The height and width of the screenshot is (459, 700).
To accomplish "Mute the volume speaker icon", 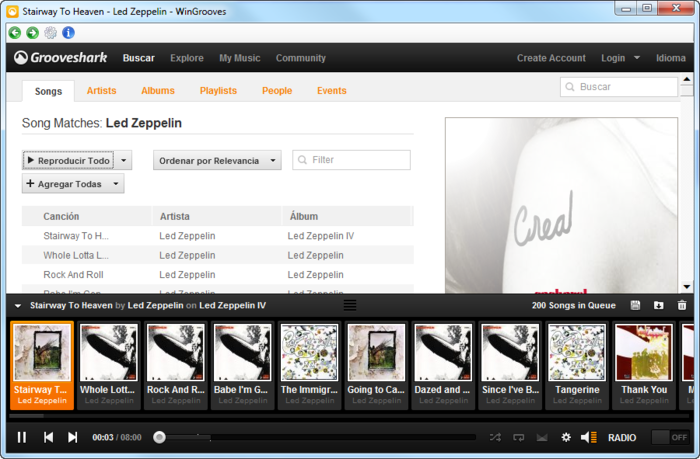I will pos(588,437).
